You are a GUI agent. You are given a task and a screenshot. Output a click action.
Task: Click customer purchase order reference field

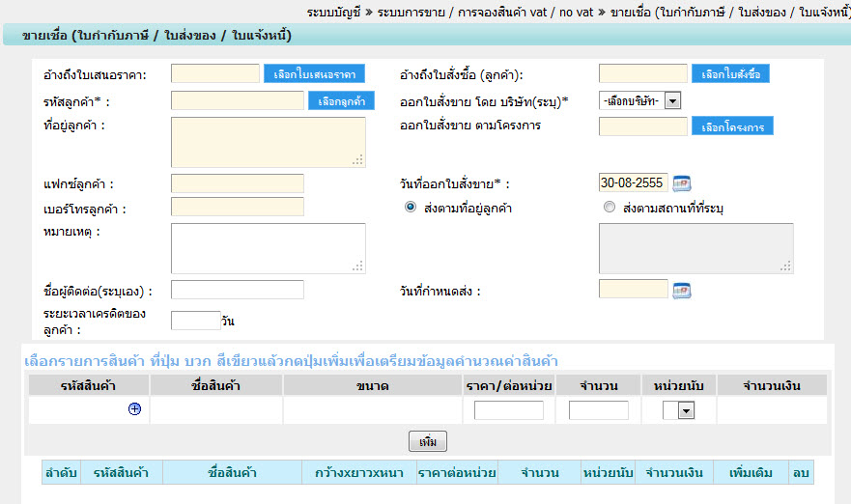pyautogui.click(x=643, y=73)
